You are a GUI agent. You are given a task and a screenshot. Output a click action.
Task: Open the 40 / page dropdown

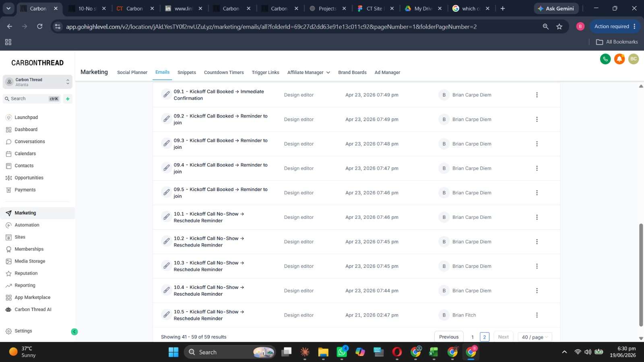[535, 337]
